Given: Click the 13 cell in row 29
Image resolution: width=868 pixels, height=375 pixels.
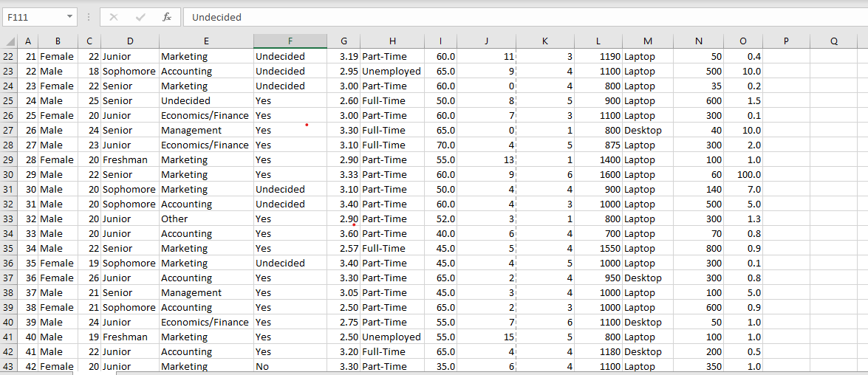Looking at the screenshot, I should [487, 160].
